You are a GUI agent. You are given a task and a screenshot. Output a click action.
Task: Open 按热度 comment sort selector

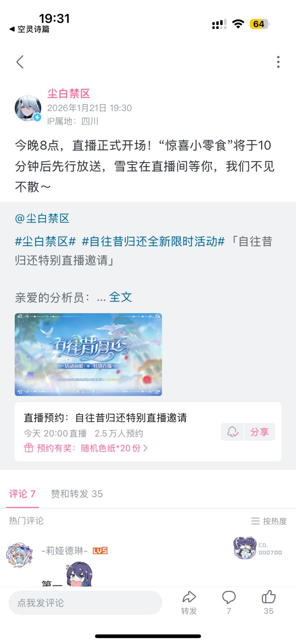click(x=269, y=521)
